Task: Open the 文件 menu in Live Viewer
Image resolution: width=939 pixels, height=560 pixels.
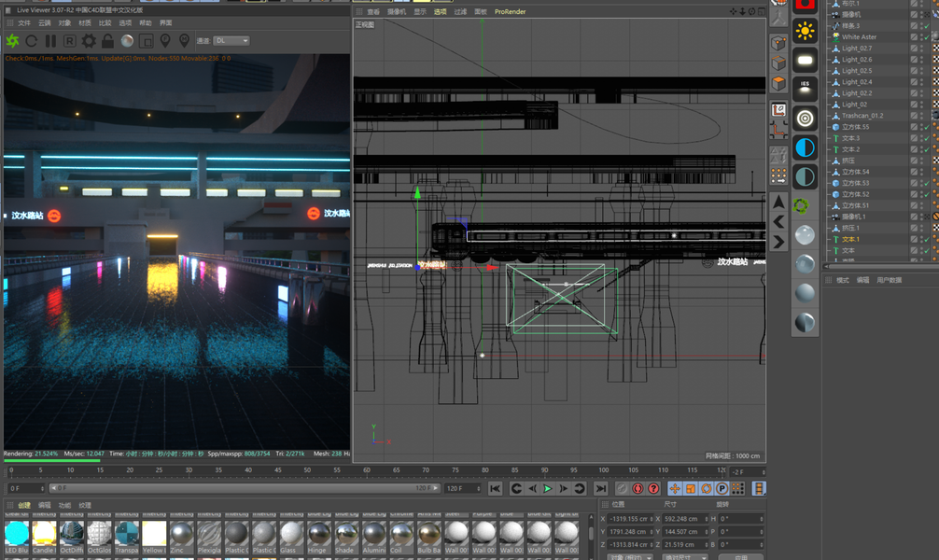Action: 24,22
